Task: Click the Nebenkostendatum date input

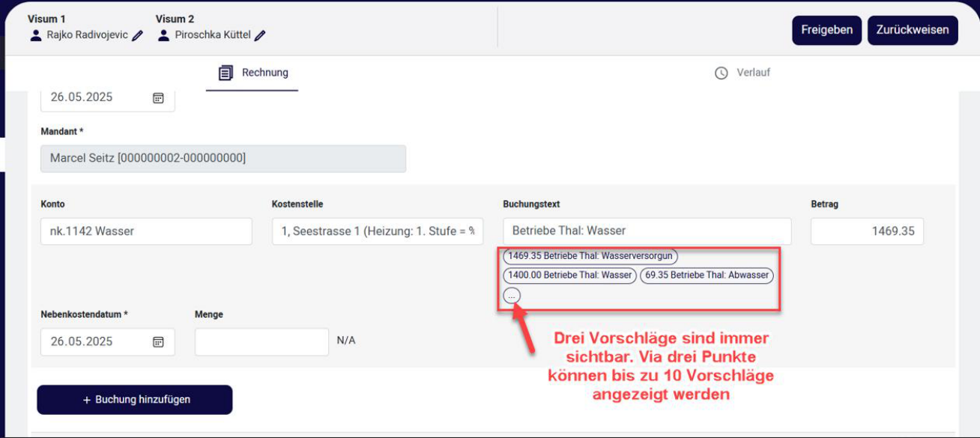Action: [107, 341]
